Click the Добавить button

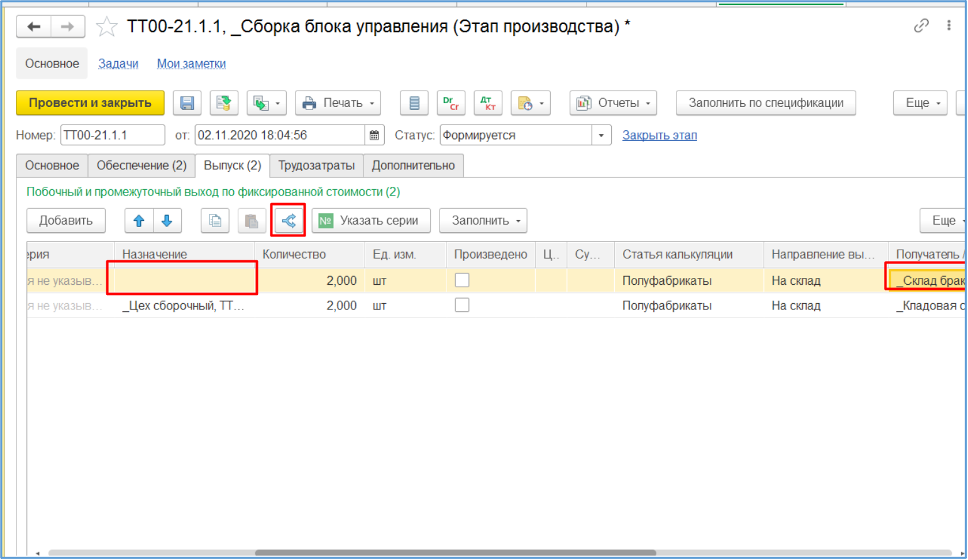[66, 220]
